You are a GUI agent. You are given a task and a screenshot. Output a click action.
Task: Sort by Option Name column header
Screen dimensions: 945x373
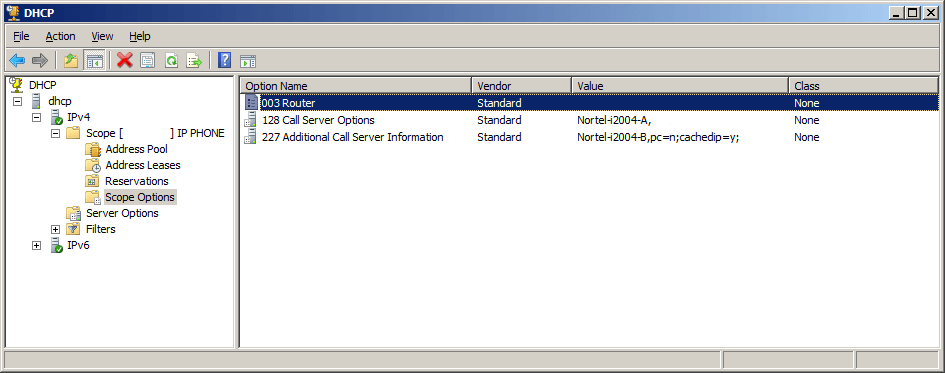tap(356, 86)
